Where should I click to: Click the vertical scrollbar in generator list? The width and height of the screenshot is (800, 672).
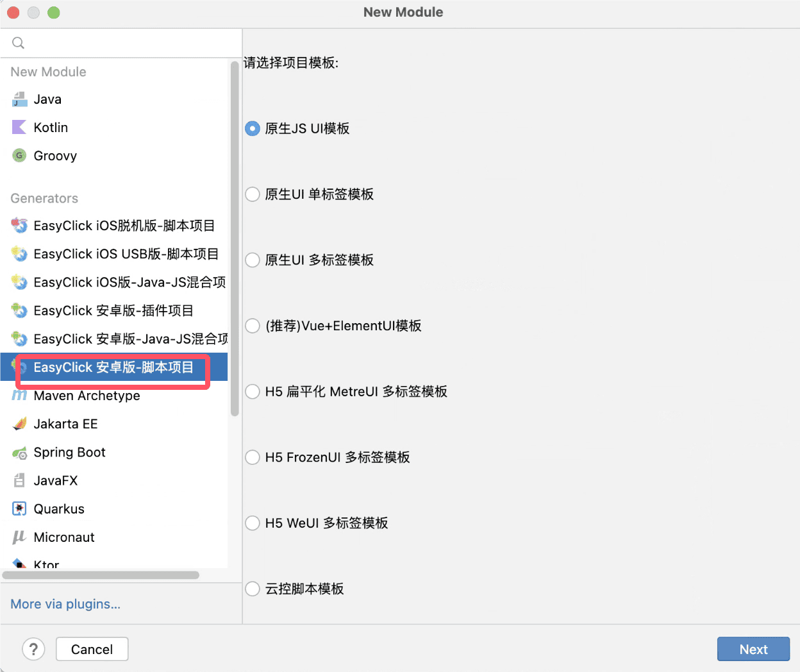coord(235,237)
